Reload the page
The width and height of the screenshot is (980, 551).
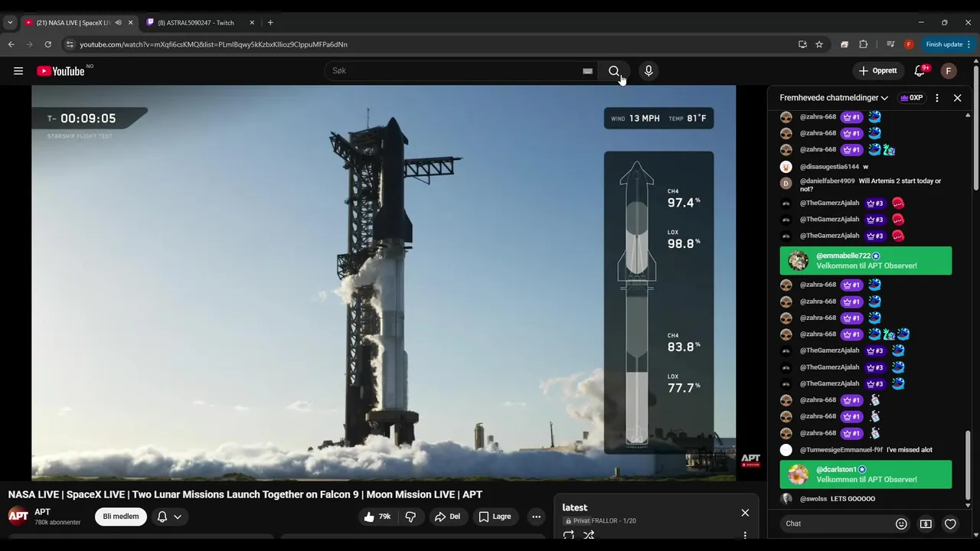click(47, 44)
